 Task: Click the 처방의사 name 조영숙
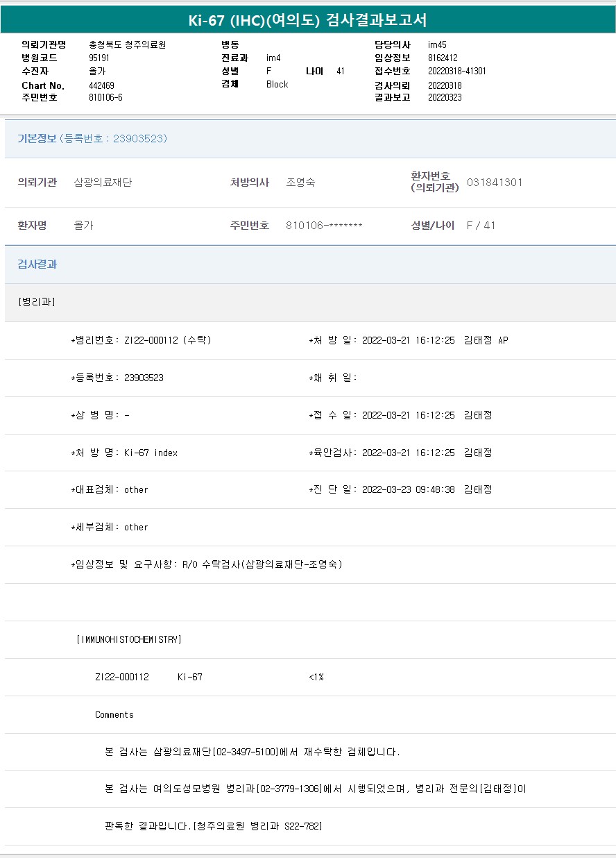coord(300,183)
